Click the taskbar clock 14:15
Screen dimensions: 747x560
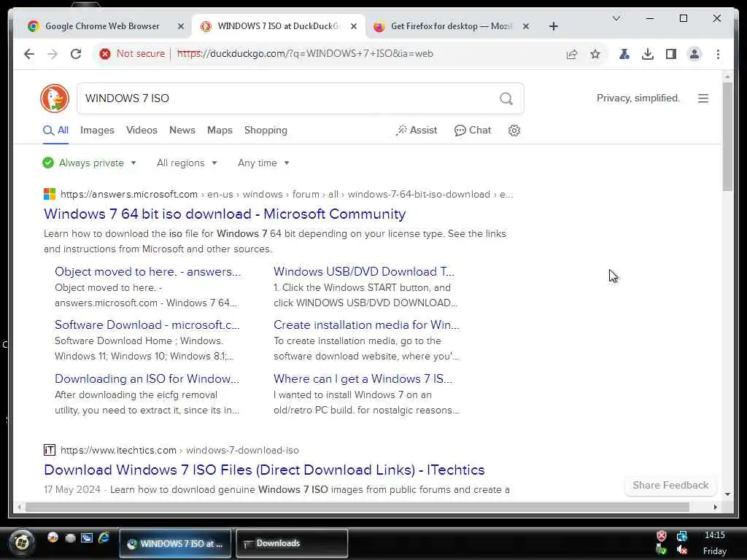point(715,535)
